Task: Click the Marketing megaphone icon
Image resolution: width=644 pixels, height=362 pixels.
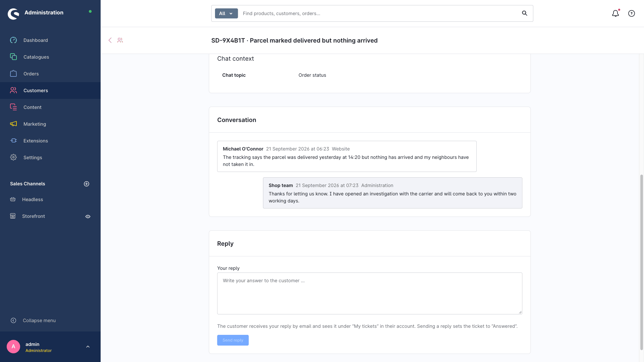Action: click(13, 124)
